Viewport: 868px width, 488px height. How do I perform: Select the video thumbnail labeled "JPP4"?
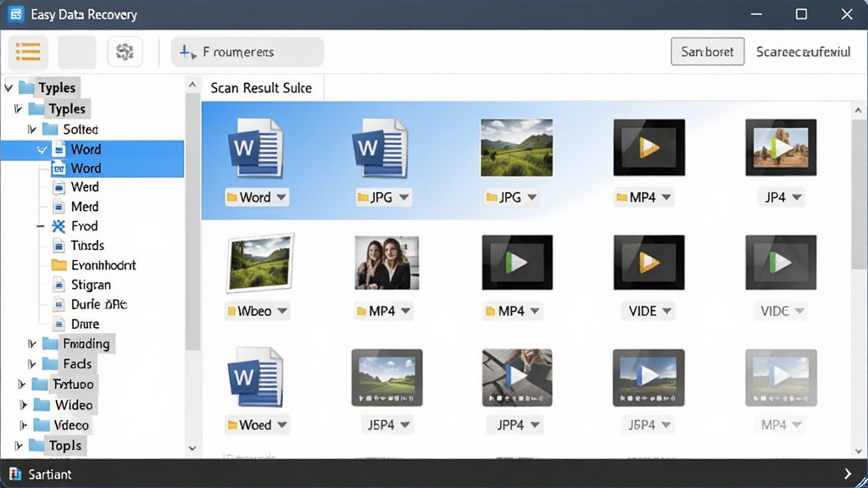pos(517,377)
